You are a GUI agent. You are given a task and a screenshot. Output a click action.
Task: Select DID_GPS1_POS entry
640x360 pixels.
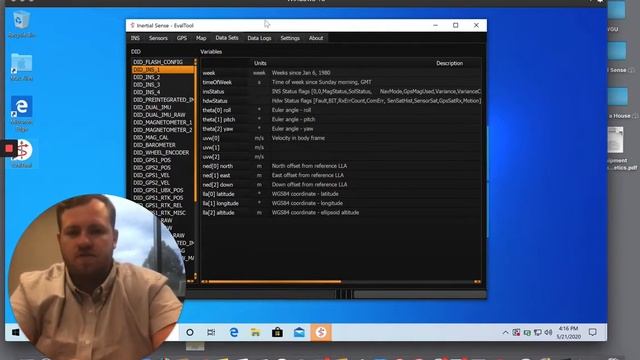pyautogui.click(x=162, y=160)
